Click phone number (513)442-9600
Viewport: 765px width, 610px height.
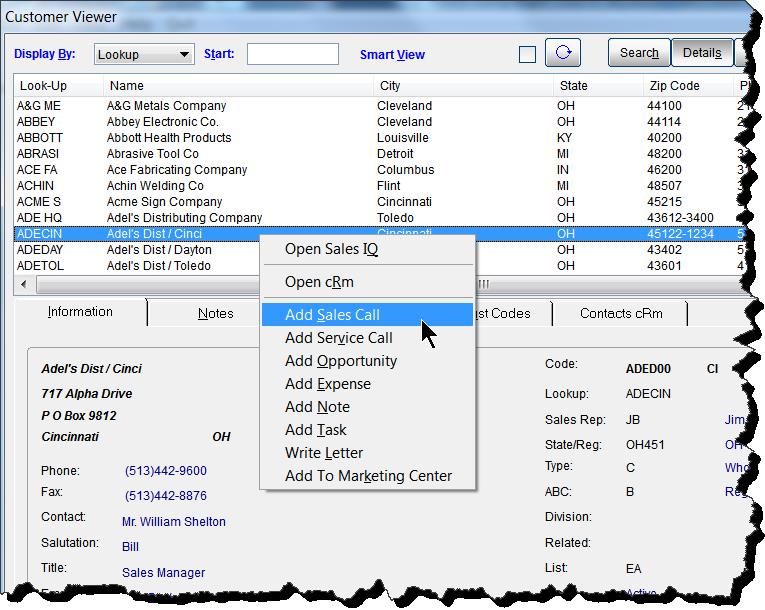165,471
